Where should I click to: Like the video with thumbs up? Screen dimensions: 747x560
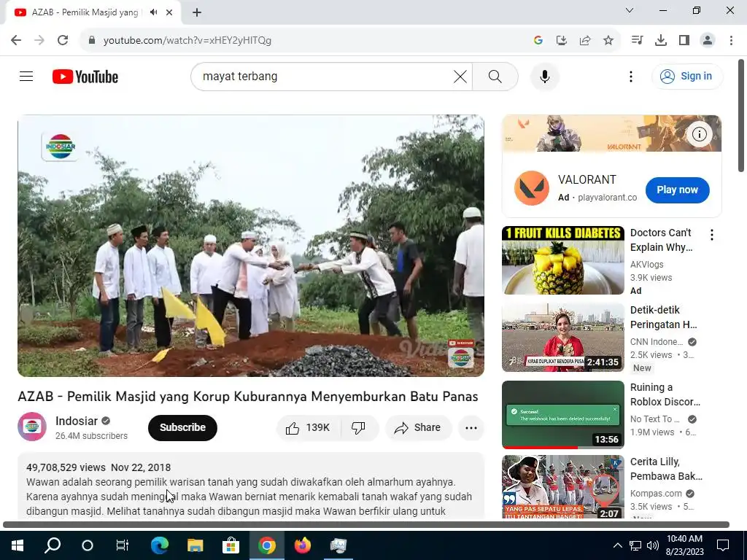pos(309,427)
